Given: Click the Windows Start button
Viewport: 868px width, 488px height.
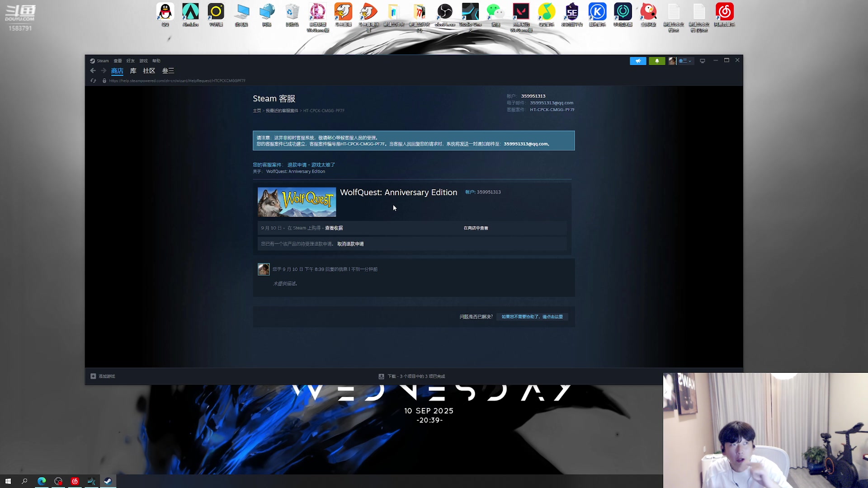Looking at the screenshot, I should tap(8, 481).
